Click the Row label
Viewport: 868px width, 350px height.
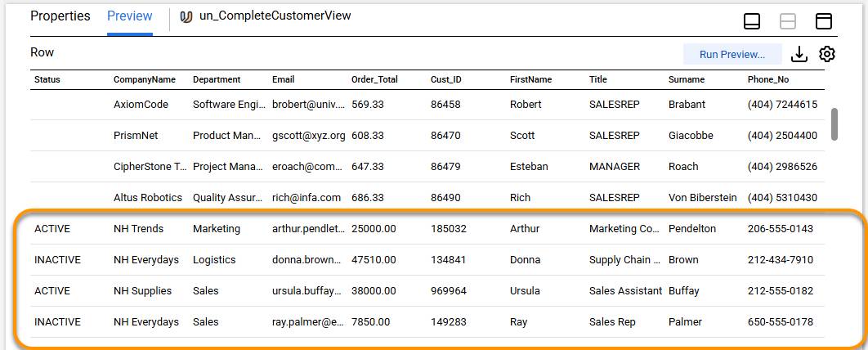(42, 52)
